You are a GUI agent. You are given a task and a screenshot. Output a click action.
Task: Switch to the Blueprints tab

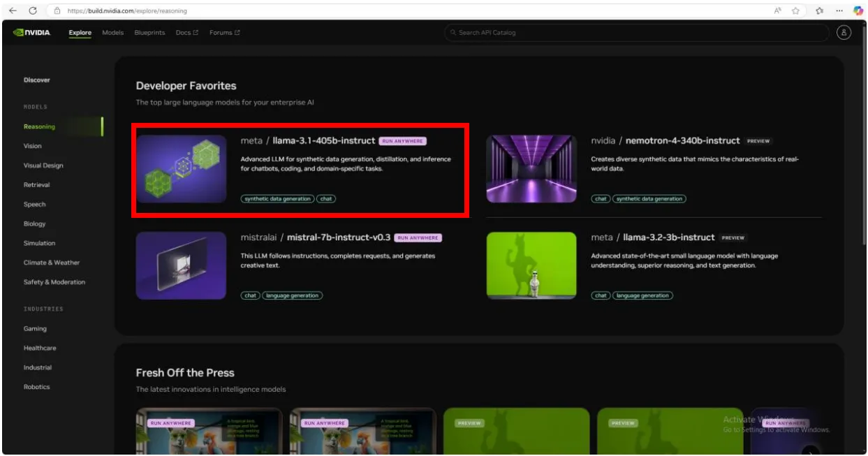point(149,33)
